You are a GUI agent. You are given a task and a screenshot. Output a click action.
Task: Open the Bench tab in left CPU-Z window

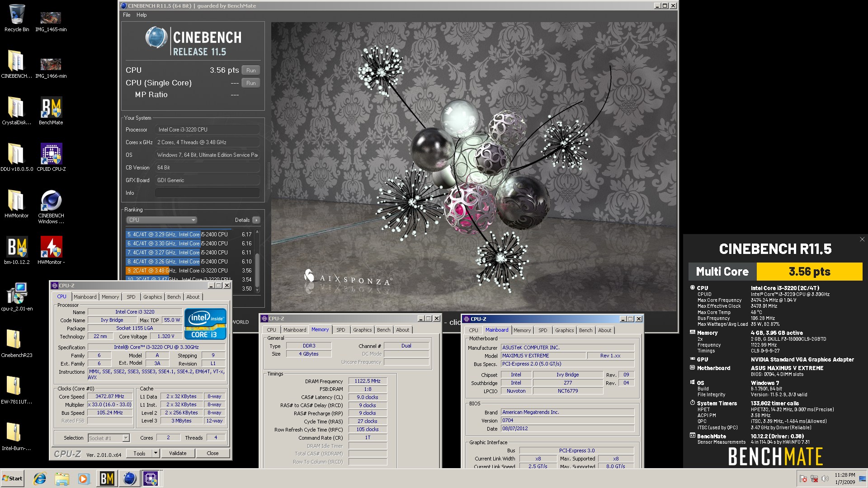pos(174,297)
